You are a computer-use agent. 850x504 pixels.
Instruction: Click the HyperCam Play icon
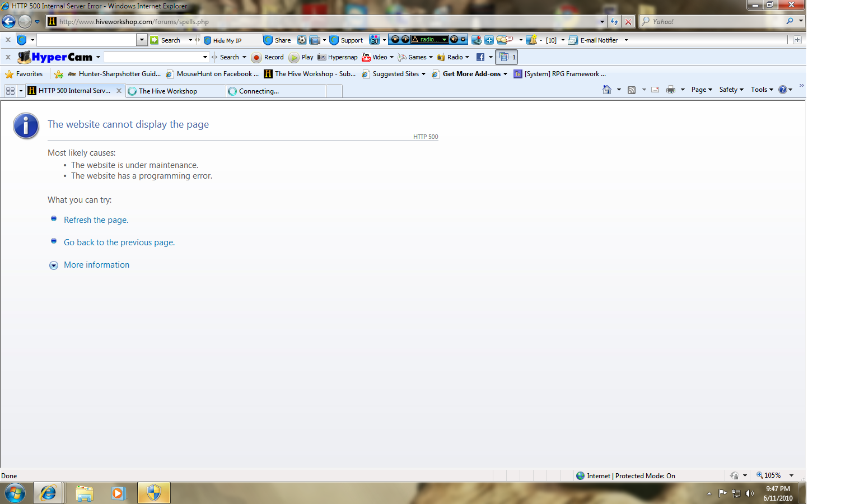(294, 57)
